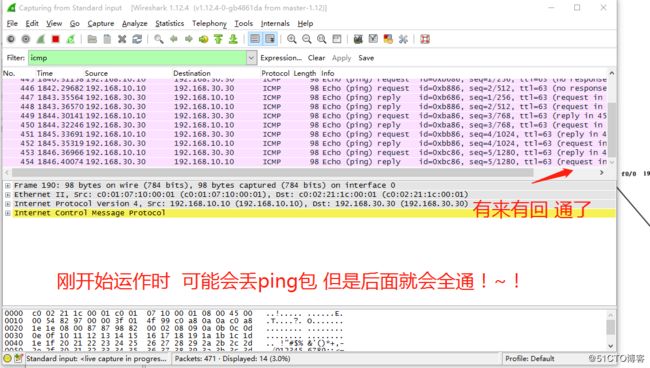The width and height of the screenshot is (650, 368).
Task: Expand Internet Control Message Protocol details
Action: (x=7, y=213)
